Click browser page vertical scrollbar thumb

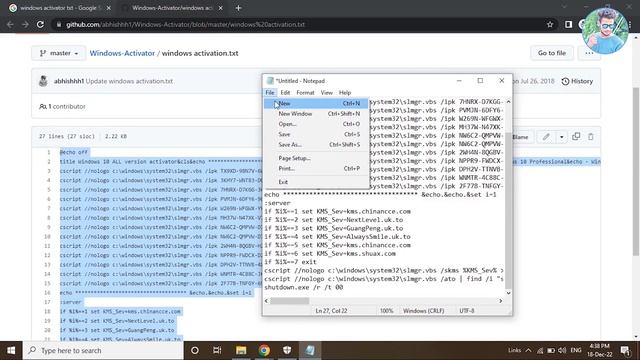[636, 171]
